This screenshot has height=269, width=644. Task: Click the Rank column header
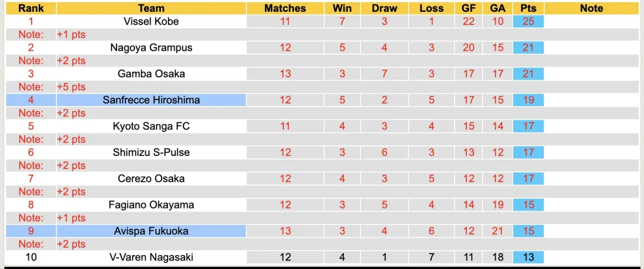coord(31,8)
